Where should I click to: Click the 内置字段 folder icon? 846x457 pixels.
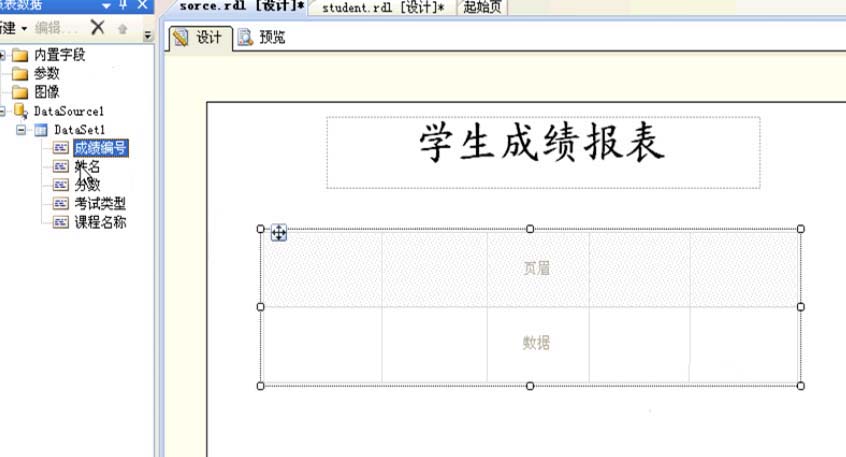[x=20, y=55]
